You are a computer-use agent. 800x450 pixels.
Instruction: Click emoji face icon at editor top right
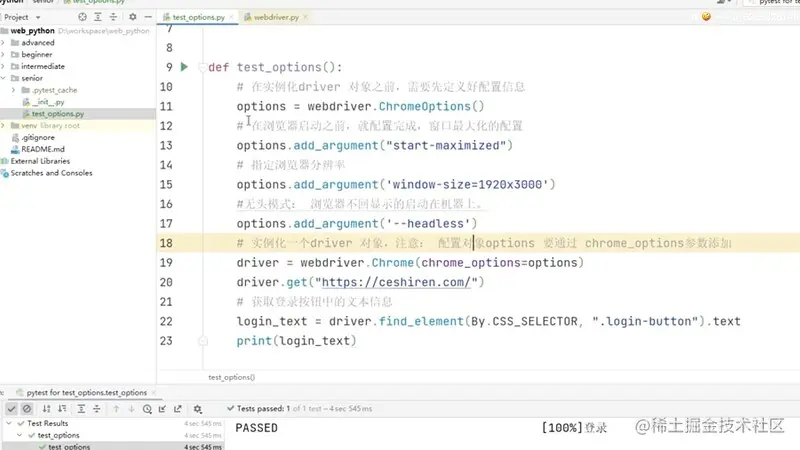point(706,16)
